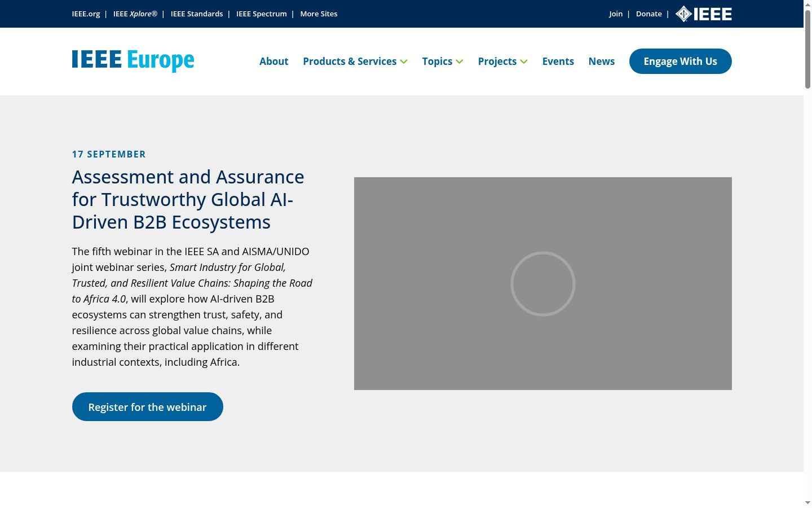
Task: Expand the Projects dropdown chevron
Action: click(524, 62)
